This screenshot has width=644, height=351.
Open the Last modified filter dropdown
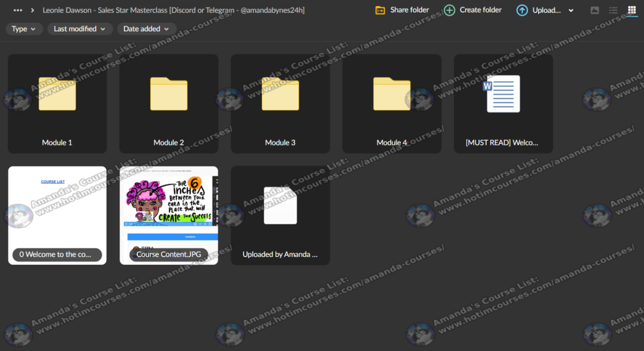(x=80, y=29)
